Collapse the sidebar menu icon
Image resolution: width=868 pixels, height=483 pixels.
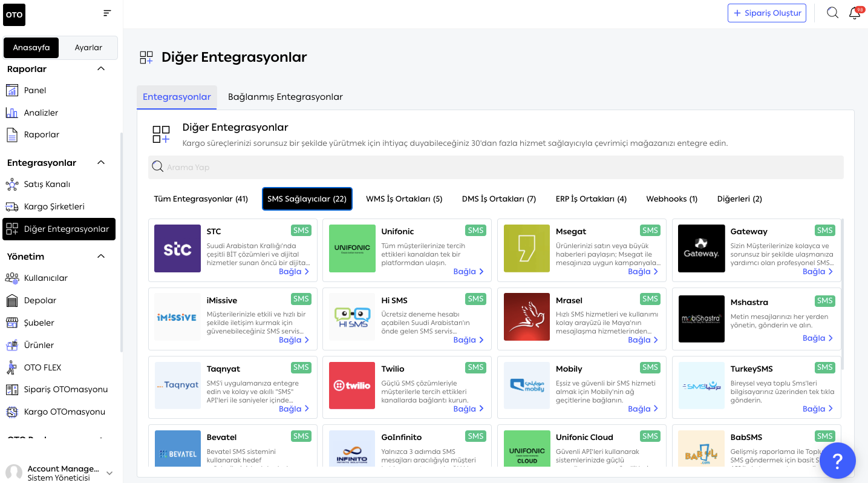(x=107, y=13)
